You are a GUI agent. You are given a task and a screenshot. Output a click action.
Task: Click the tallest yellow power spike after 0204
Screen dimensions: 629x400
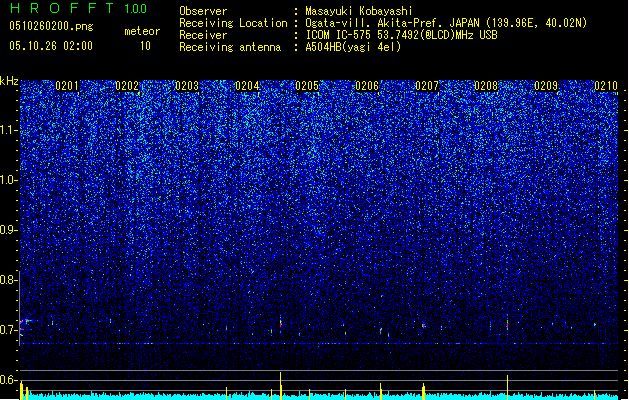[x=281, y=386]
